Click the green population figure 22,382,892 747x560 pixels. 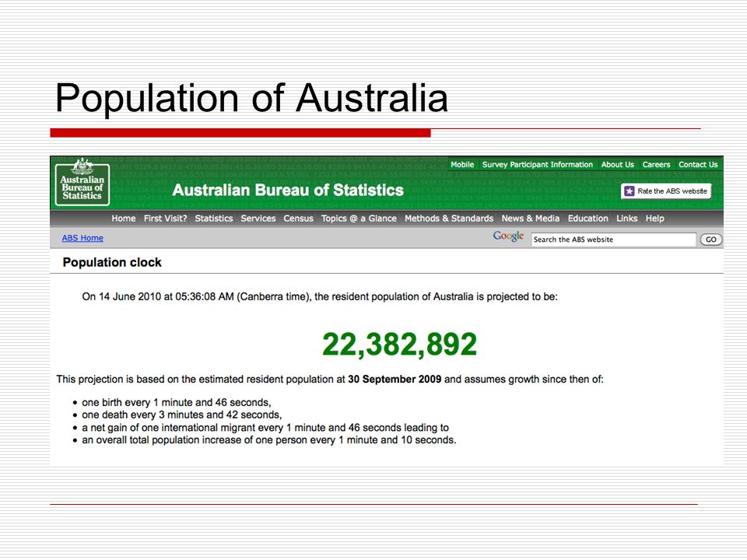(x=399, y=344)
